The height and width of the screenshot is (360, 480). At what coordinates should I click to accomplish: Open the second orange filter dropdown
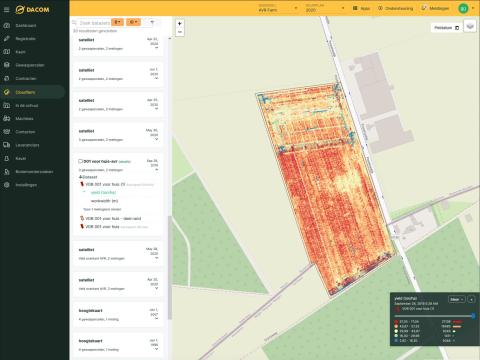point(133,22)
